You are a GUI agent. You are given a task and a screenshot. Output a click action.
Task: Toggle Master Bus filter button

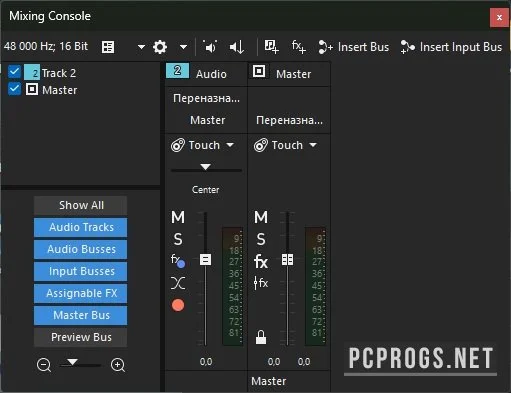pos(80,315)
